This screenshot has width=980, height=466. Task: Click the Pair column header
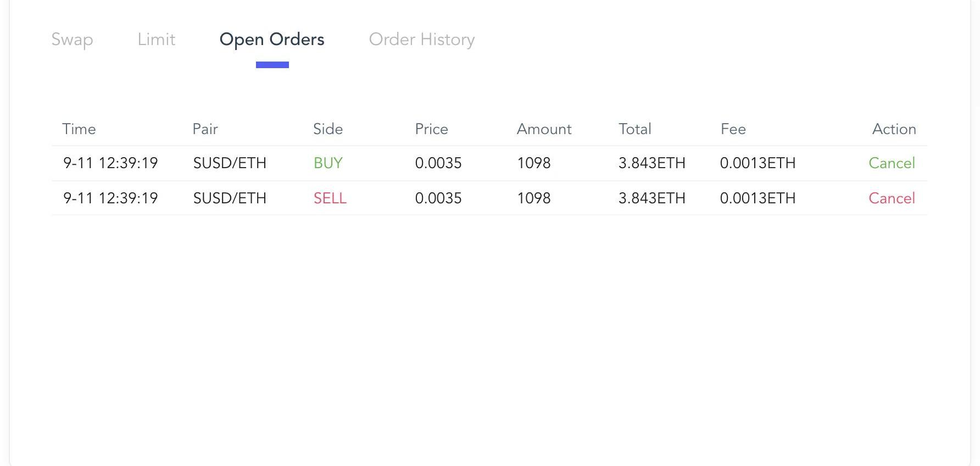205,129
